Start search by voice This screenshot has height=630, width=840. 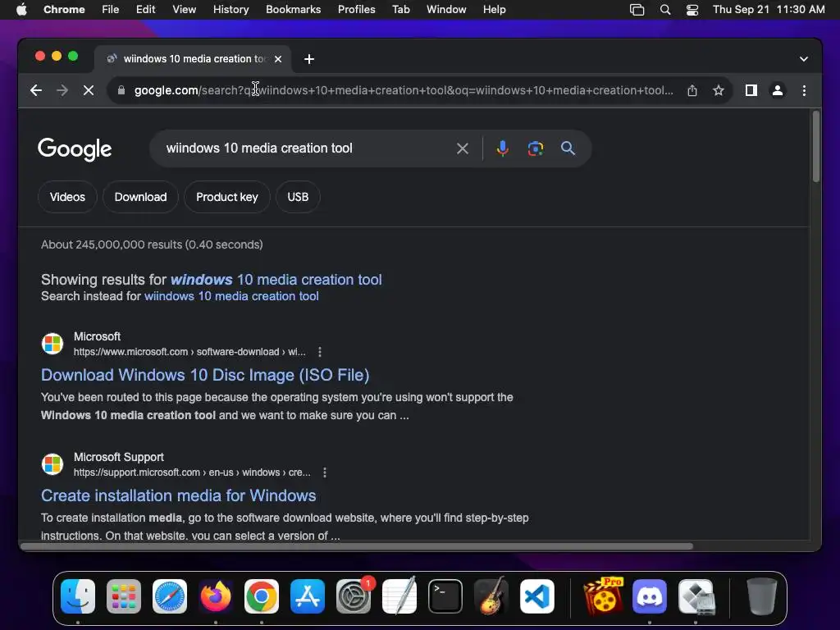[x=503, y=148]
